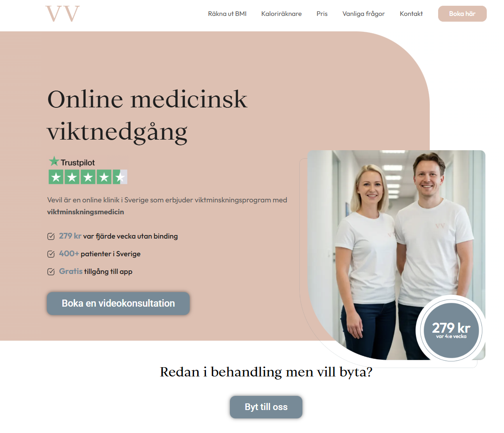Click the third Trustpilot rating star

pyautogui.click(x=88, y=177)
